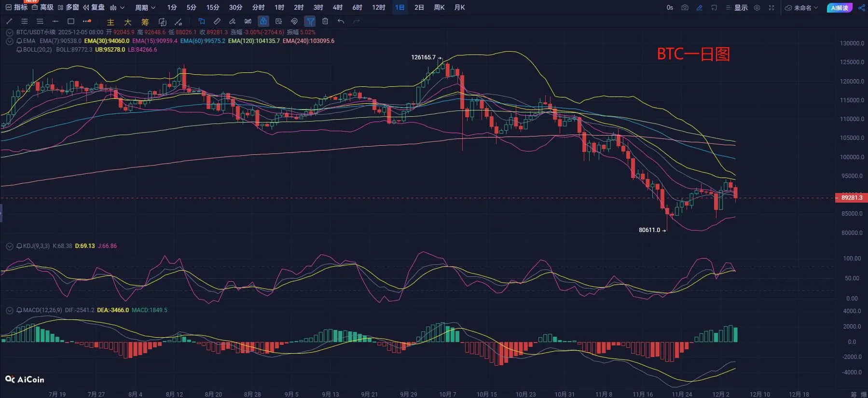Viewport: 868px width, 398px height.
Task: Open the 周期 period dropdown
Action: click(x=145, y=8)
